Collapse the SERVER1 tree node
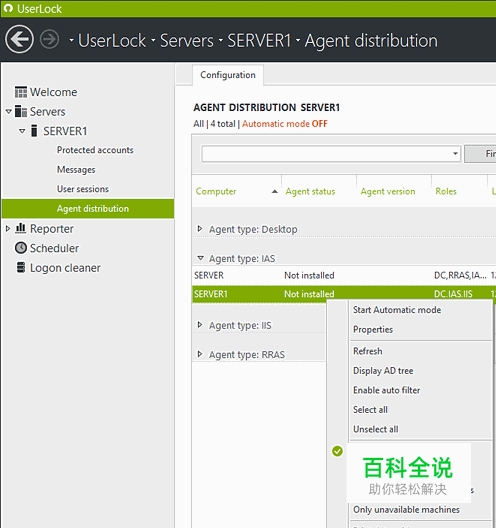The height and width of the screenshot is (528, 496). coord(22,131)
